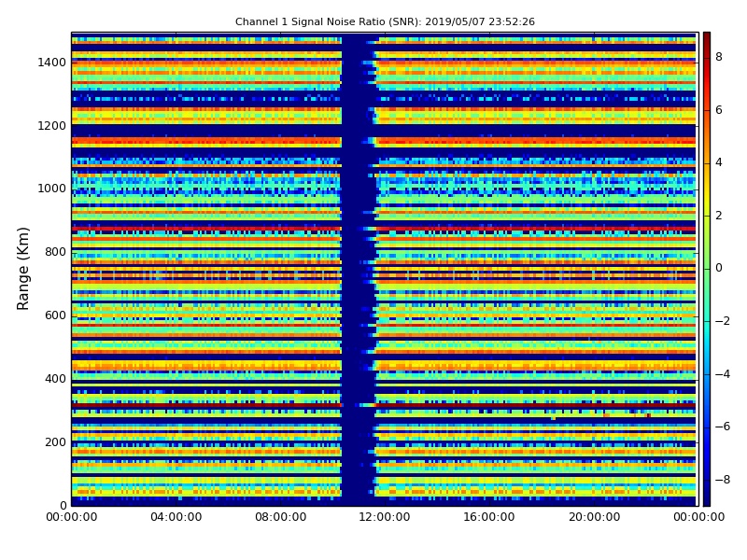Select the colorbar 8 tick label
The image size is (747, 560).
click(719, 57)
